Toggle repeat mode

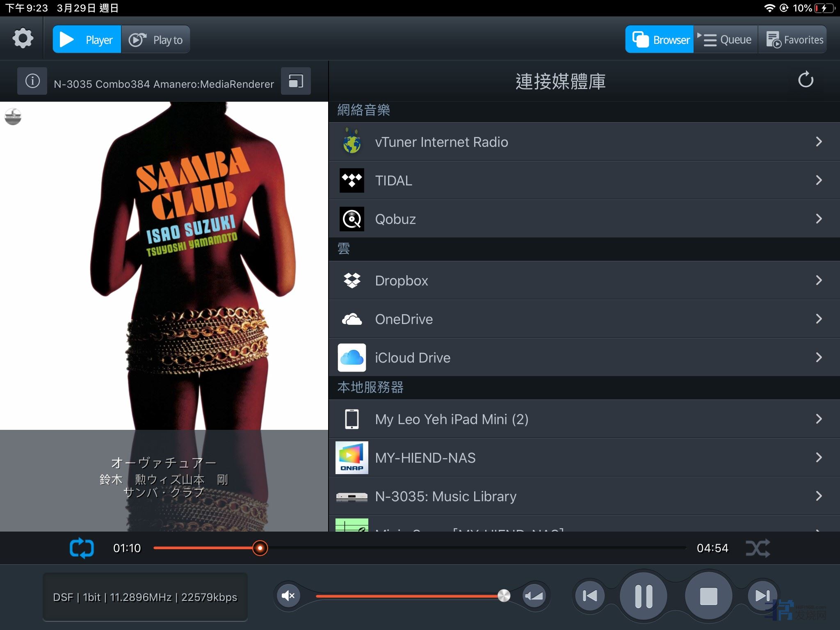pyautogui.click(x=82, y=548)
